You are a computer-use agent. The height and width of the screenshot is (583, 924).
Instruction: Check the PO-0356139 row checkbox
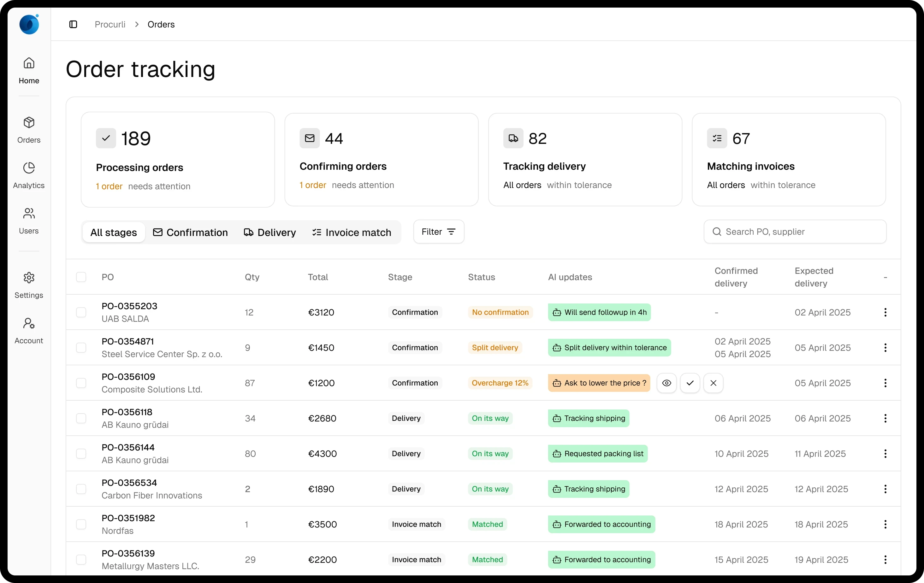point(81,559)
